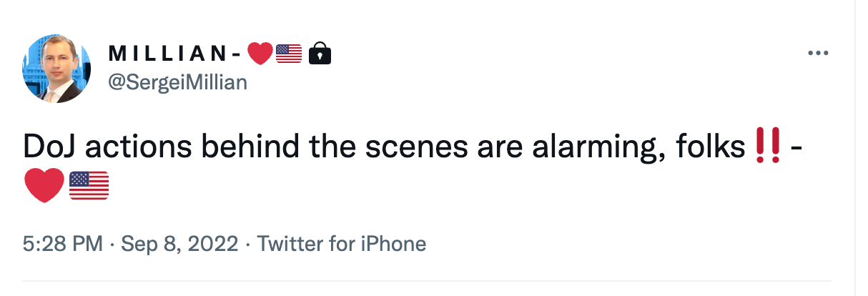Click the large red heart in tweet body
The image size is (868, 296).
coord(43,186)
